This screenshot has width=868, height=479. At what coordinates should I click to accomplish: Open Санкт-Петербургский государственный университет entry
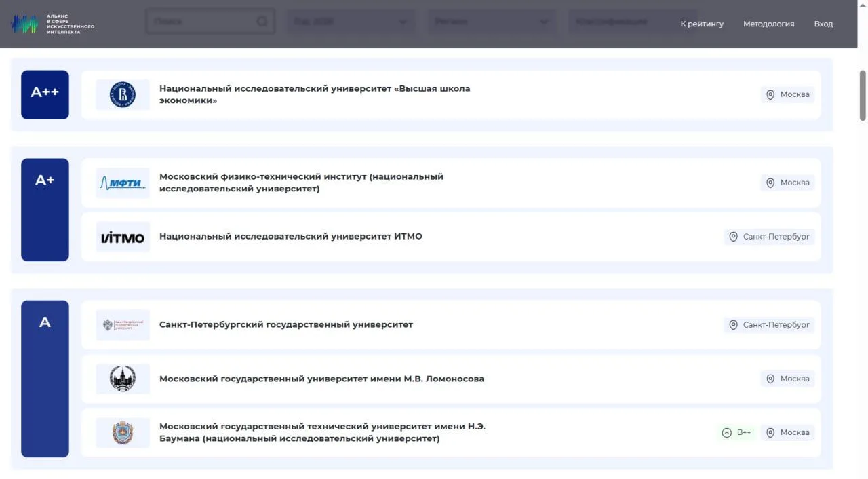point(451,325)
